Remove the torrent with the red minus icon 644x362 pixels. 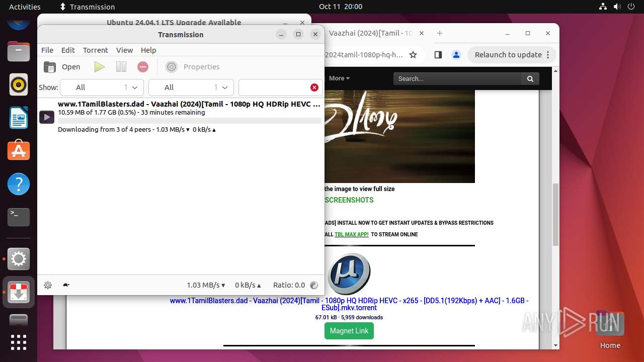[143, 67]
